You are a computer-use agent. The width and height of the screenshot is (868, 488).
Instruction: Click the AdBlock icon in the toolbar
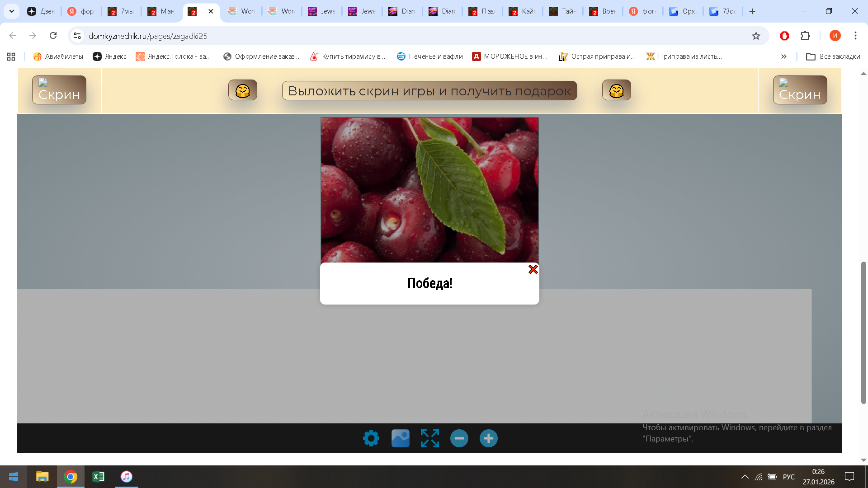pyautogui.click(x=784, y=36)
